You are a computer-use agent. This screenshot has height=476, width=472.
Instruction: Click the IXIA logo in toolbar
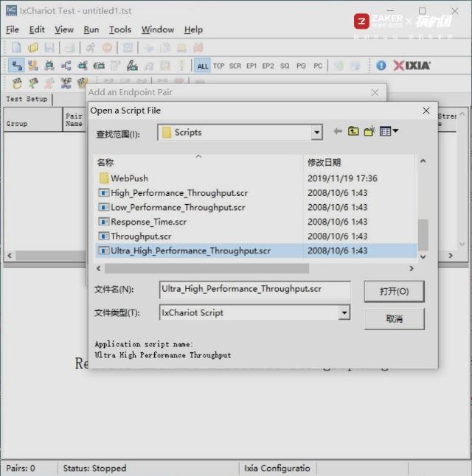(412, 66)
